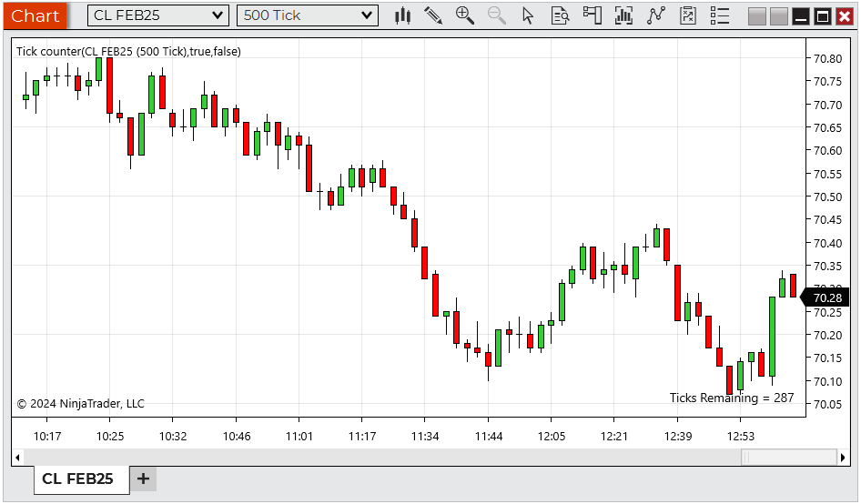Click the second gray window link button

[x=778, y=16]
